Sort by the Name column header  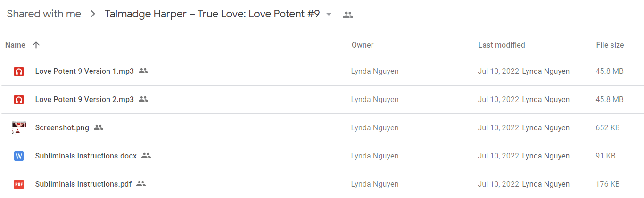(x=15, y=45)
